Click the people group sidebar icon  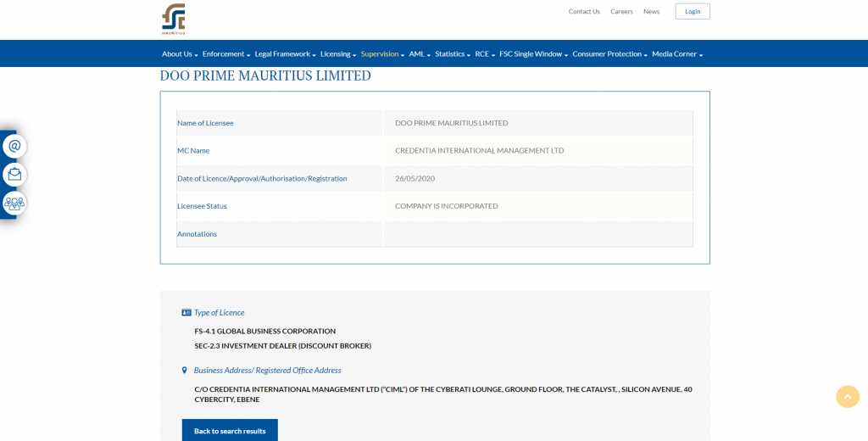(14, 203)
